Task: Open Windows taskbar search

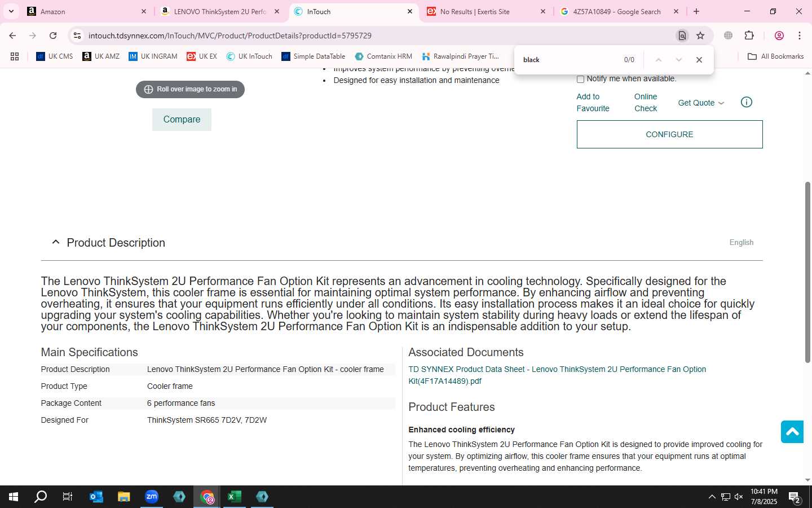Action: pos(41,497)
